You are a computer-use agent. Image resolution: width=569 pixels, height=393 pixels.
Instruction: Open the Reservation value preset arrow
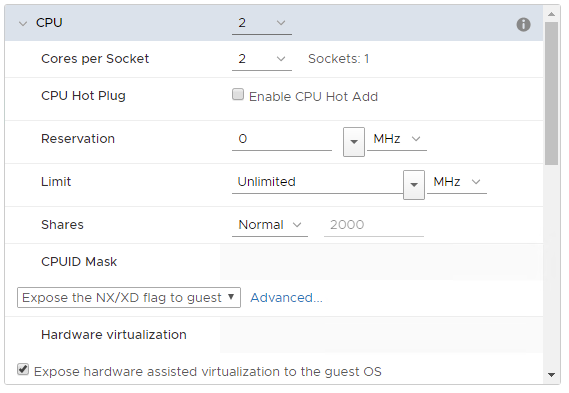click(354, 142)
